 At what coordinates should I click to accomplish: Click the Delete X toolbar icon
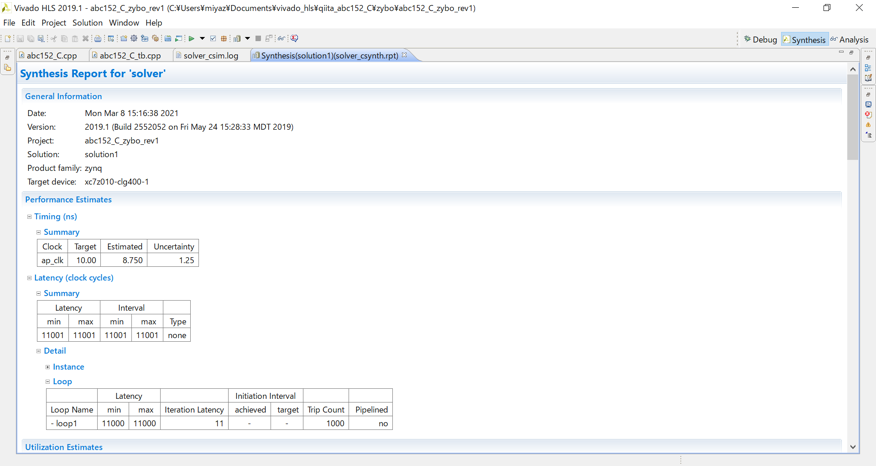[x=85, y=39]
